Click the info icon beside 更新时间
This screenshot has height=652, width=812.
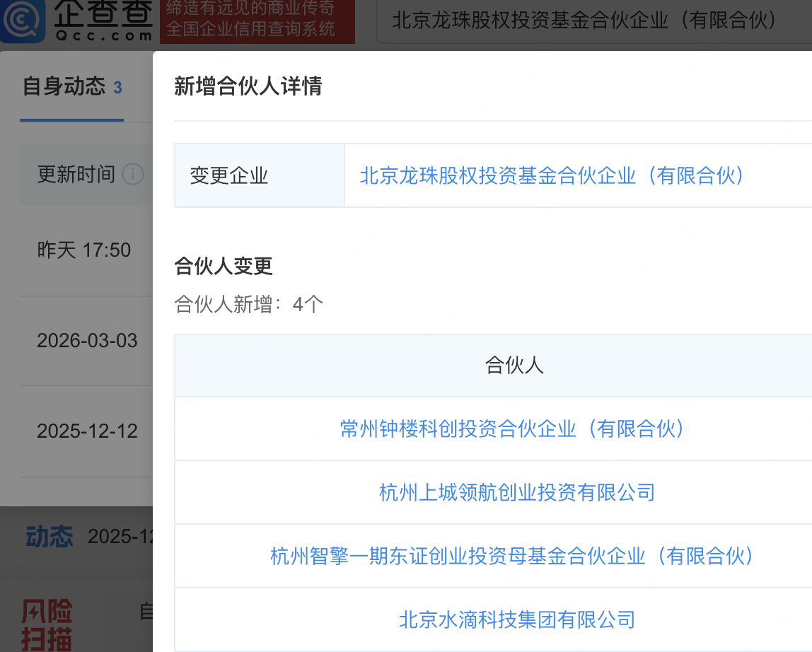133,174
